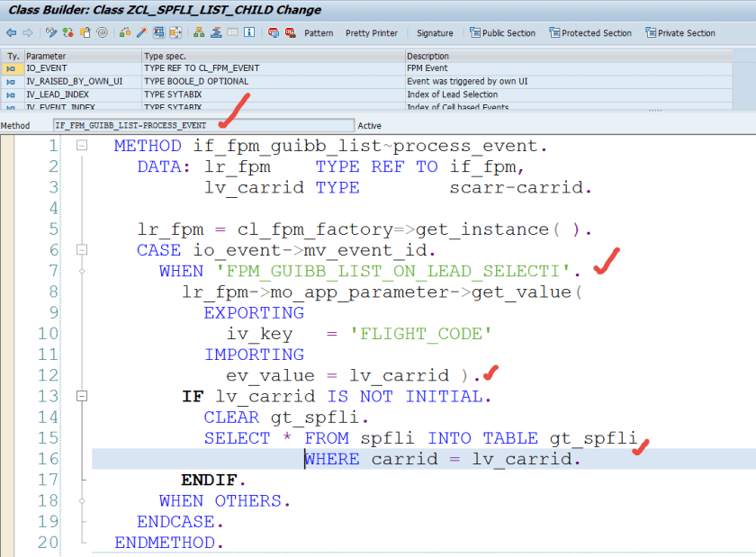Click 'Event was triggered by own UI' description
This screenshot has height=557, width=756.
467,82
